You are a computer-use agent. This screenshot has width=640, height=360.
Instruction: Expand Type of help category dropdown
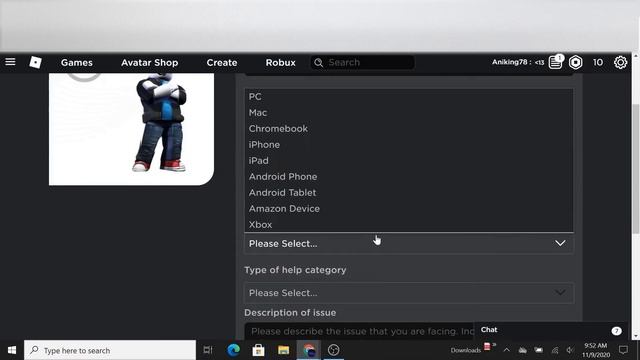pos(409,293)
